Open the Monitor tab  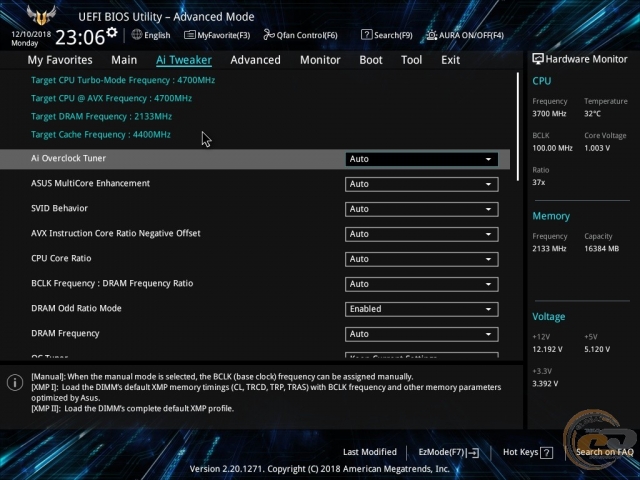click(320, 60)
